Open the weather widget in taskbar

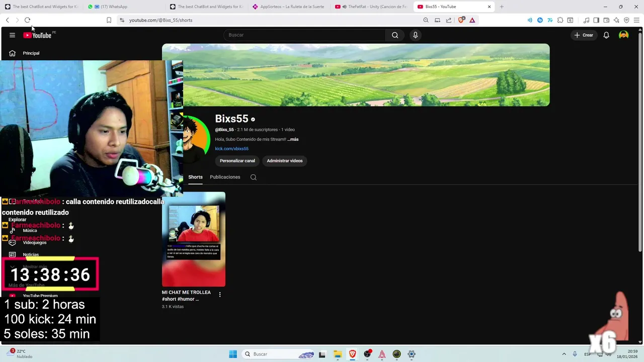click(20, 354)
